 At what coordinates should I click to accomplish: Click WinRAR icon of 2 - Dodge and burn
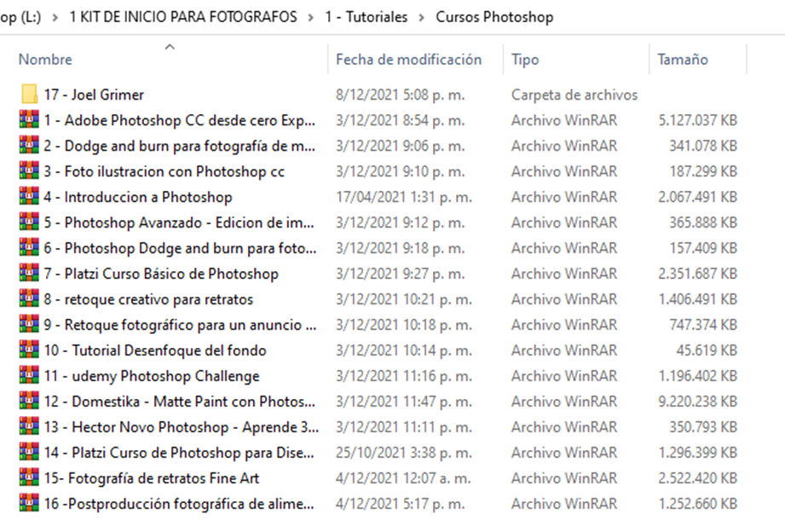[29, 145]
